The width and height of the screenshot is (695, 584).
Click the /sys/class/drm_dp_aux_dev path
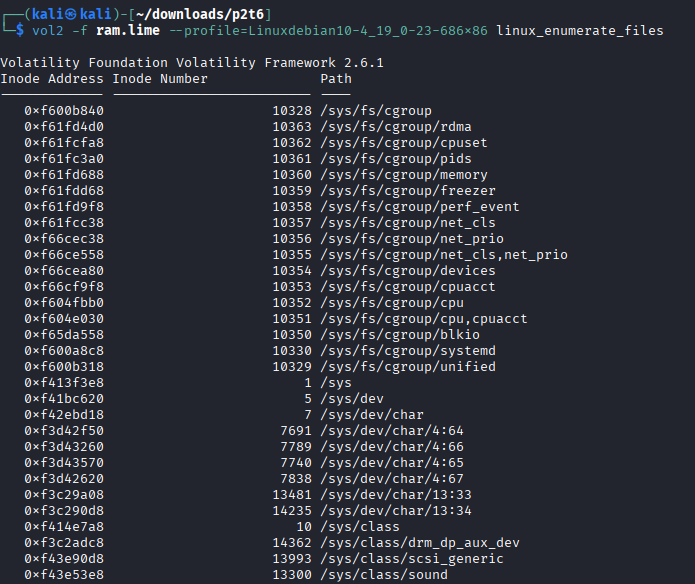[420, 543]
